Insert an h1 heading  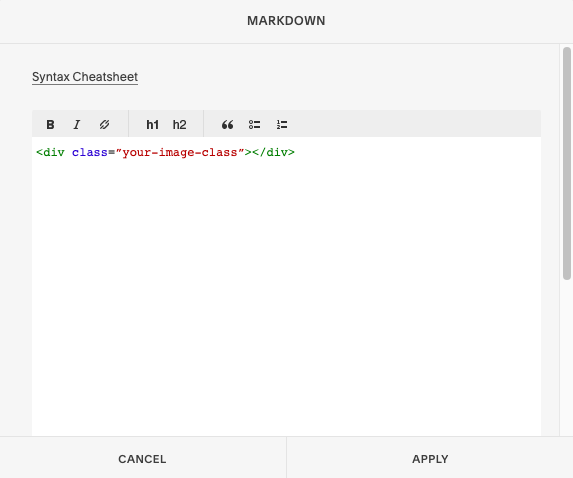[x=152, y=125]
